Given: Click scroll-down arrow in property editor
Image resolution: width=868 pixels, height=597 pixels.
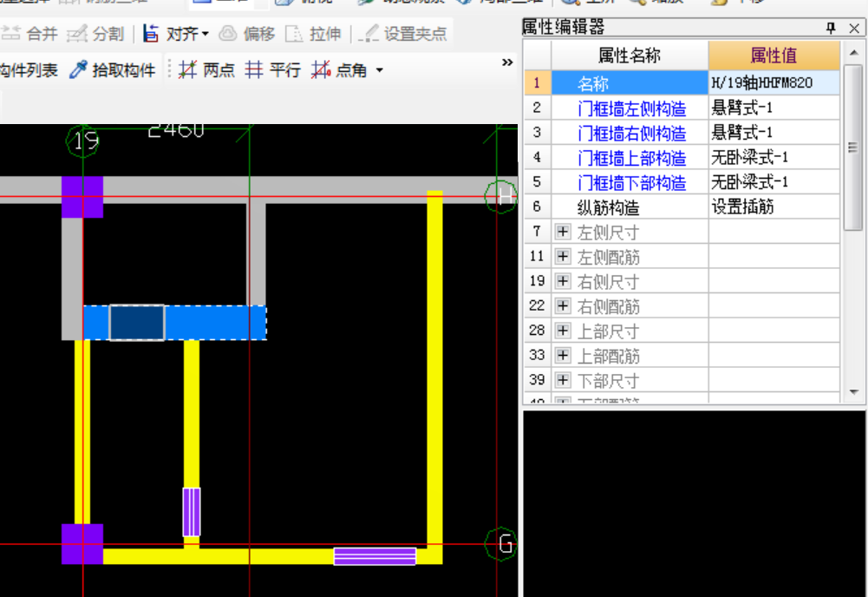Looking at the screenshot, I should click(853, 391).
